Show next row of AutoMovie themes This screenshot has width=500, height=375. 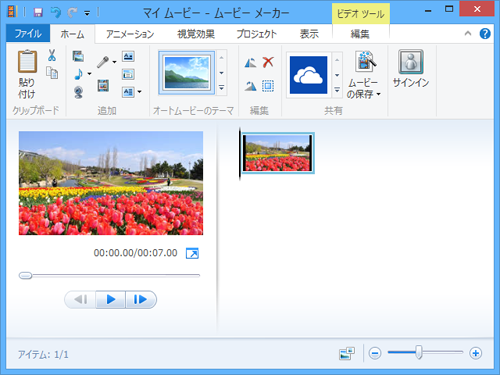pos(222,73)
